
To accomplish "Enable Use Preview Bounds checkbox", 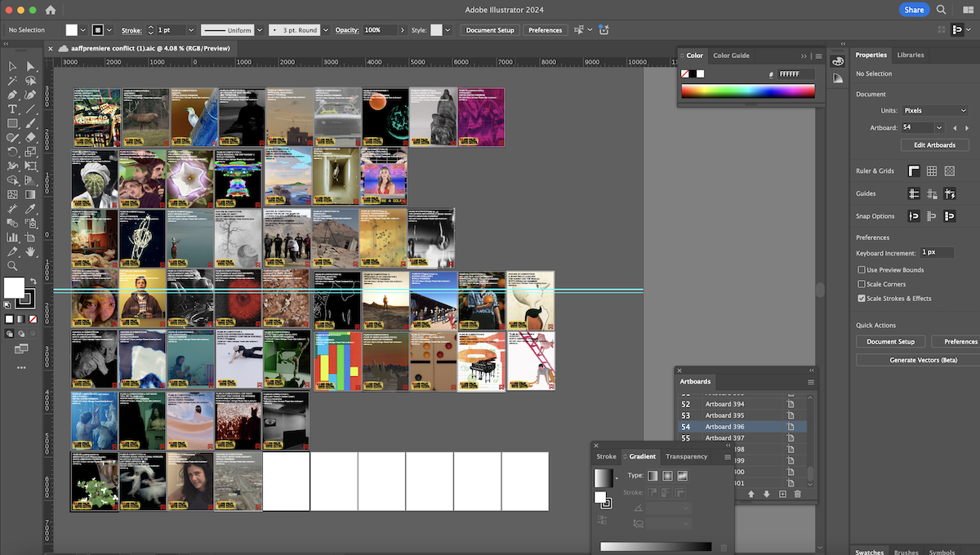I will [862, 269].
